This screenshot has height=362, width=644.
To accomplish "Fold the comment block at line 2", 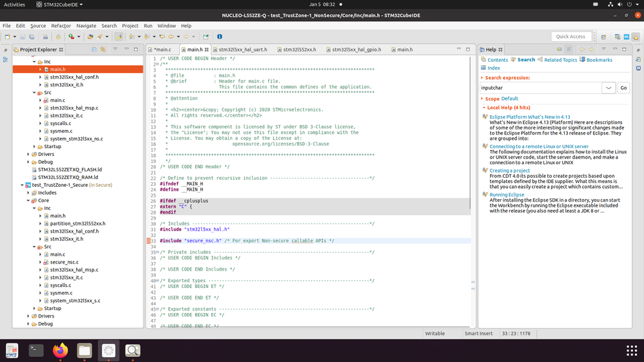I will 157,64.
